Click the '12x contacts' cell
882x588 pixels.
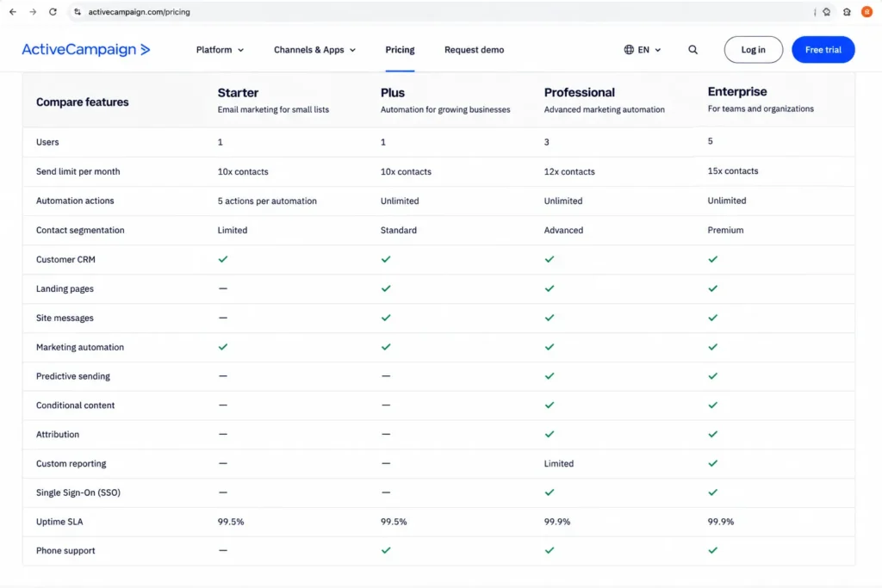coord(569,171)
